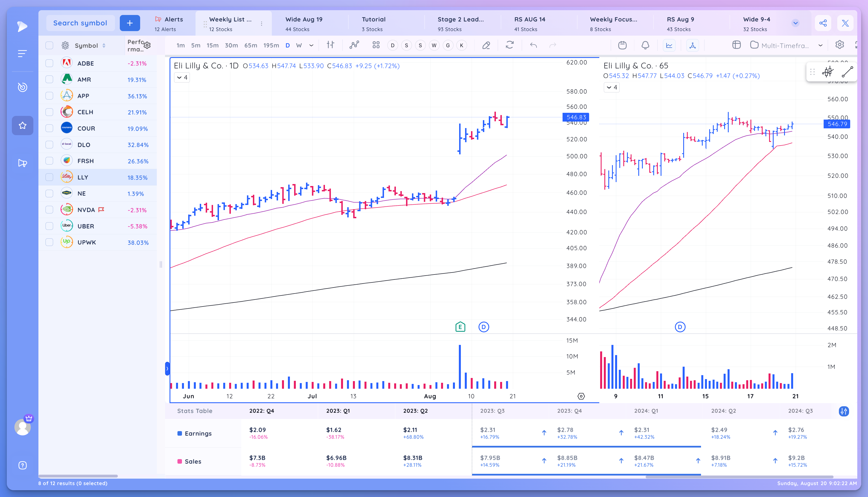Click the blue side-panel expand arrow handle
868x497 pixels.
pos(167,369)
